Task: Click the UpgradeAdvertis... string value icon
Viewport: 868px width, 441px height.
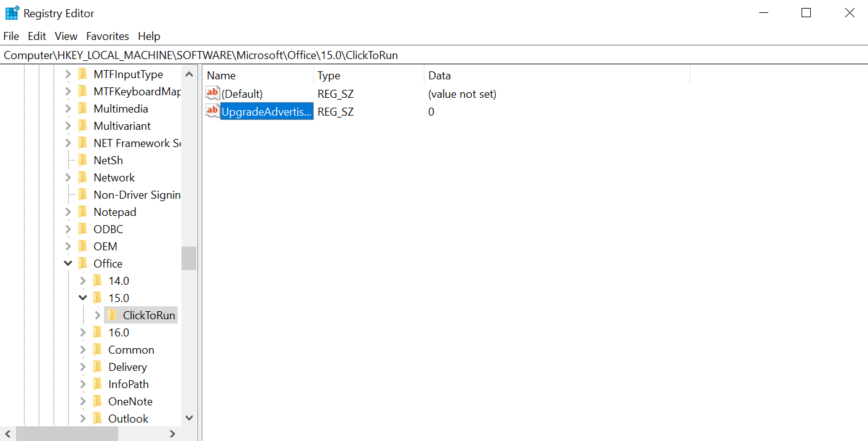Action: (x=213, y=111)
